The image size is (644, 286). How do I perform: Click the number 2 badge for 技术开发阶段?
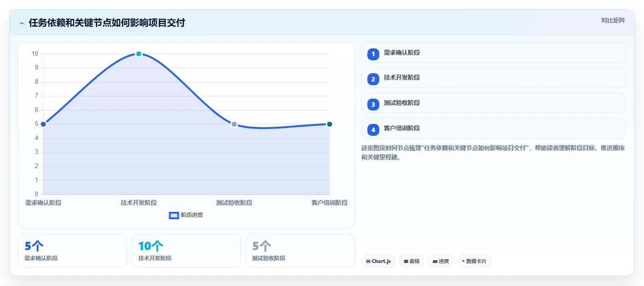[x=373, y=79]
